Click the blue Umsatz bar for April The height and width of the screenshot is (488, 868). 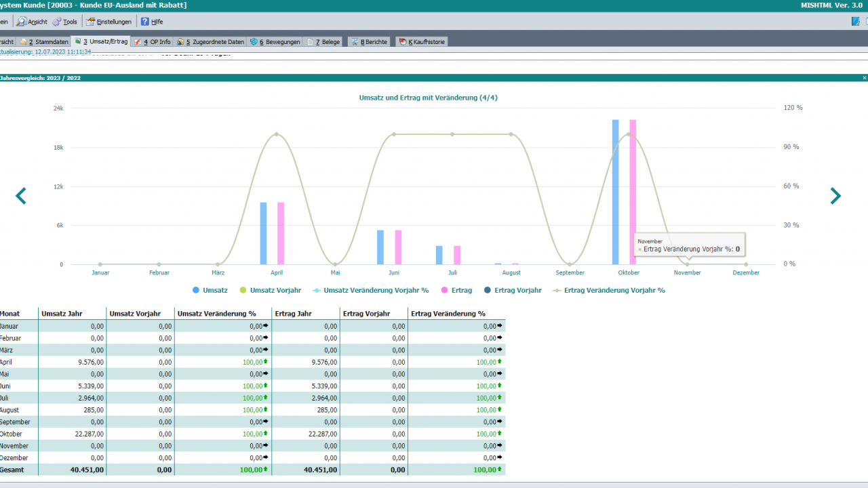point(263,233)
